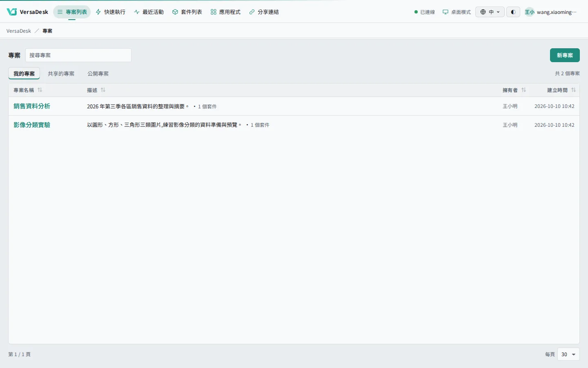The height and width of the screenshot is (368, 588).
Task: Open the 銷售資料分析 project
Action: point(32,106)
